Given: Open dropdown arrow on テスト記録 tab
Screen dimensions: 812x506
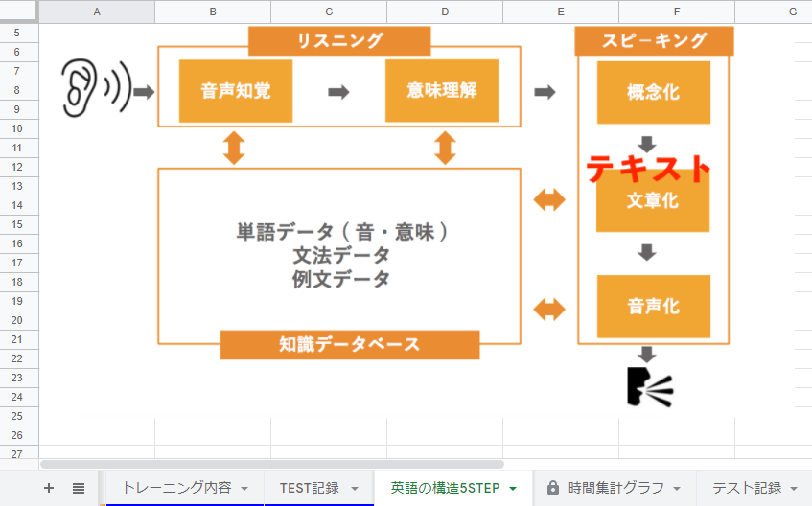Looking at the screenshot, I should coord(794,489).
